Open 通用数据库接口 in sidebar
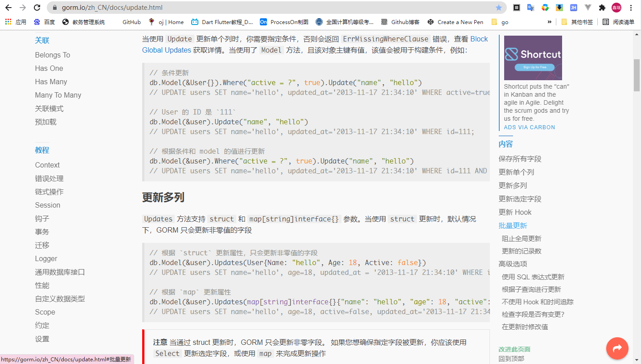 (60, 272)
